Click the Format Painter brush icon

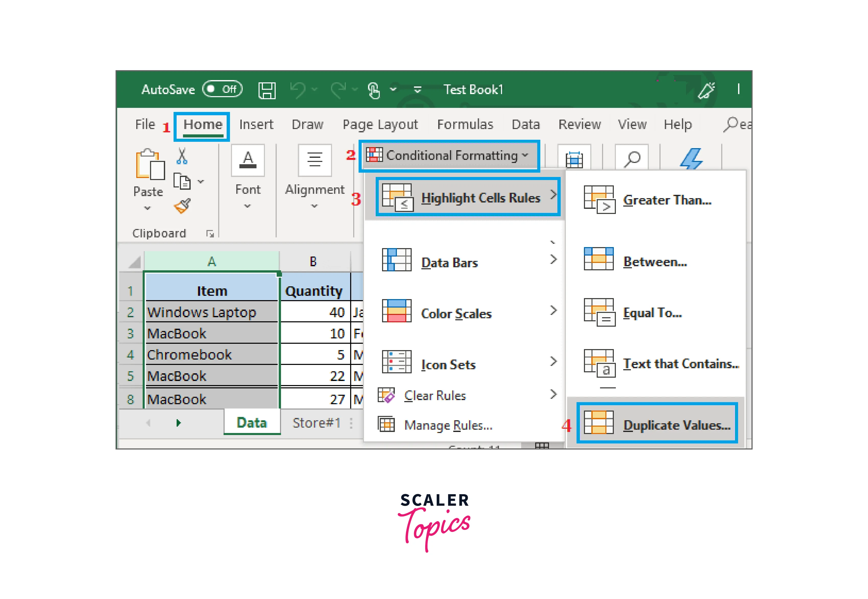coord(182,206)
